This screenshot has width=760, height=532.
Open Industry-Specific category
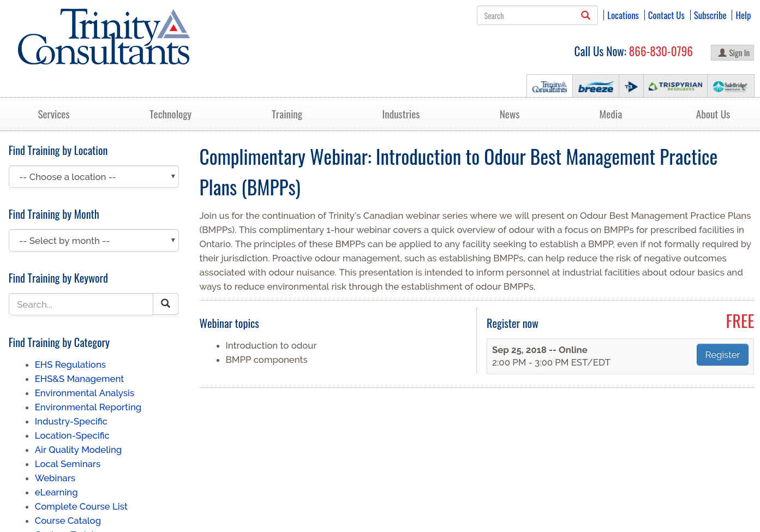tap(71, 421)
